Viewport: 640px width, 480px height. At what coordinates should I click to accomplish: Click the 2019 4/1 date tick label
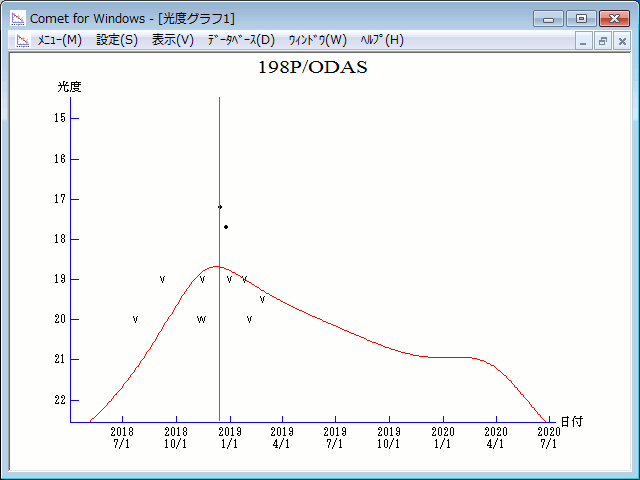coord(282,437)
